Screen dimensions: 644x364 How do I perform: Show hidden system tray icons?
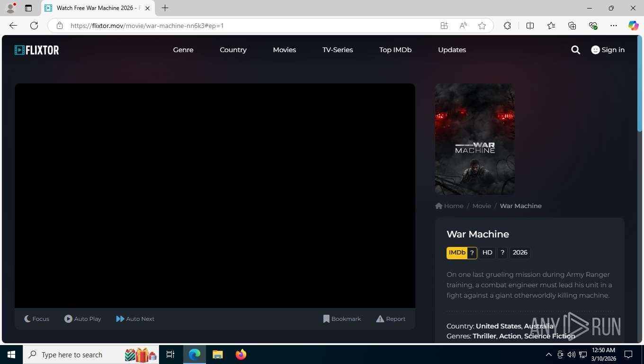548,355
